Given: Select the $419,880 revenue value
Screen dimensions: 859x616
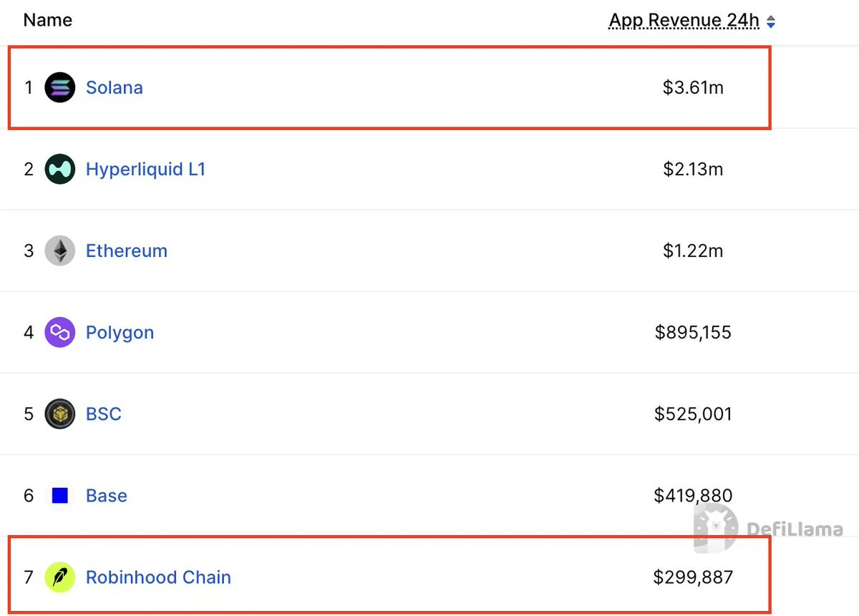Looking at the screenshot, I should coord(693,496).
